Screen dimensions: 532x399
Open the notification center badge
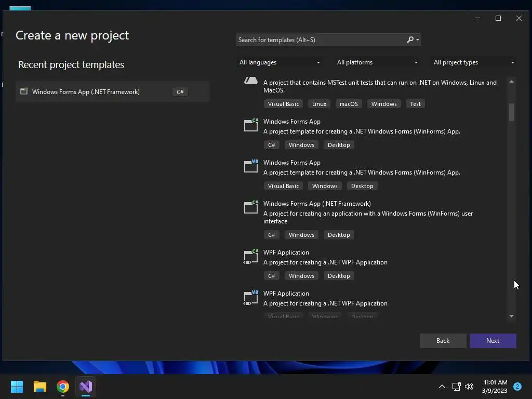tap(517, 387)
